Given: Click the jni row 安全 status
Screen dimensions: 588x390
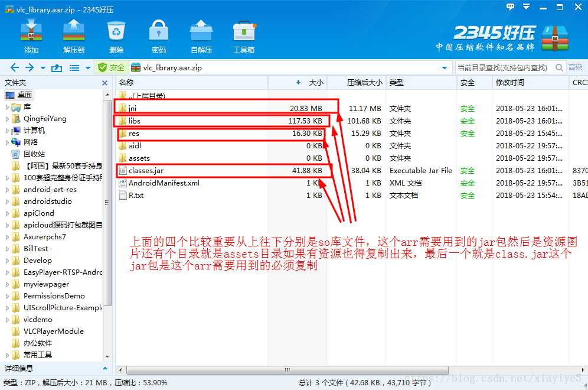Looking at the screenshot, I should (x=467, y=109).
